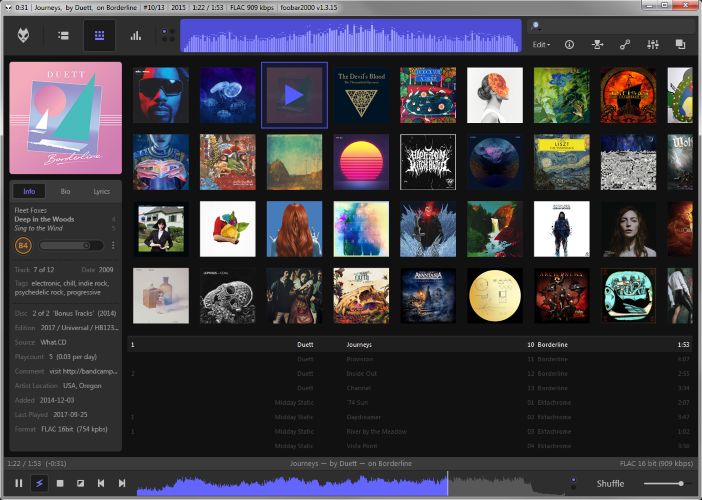
Task: Click the foobar2000 fox logo icon
Action: click(x=24, y=36)
